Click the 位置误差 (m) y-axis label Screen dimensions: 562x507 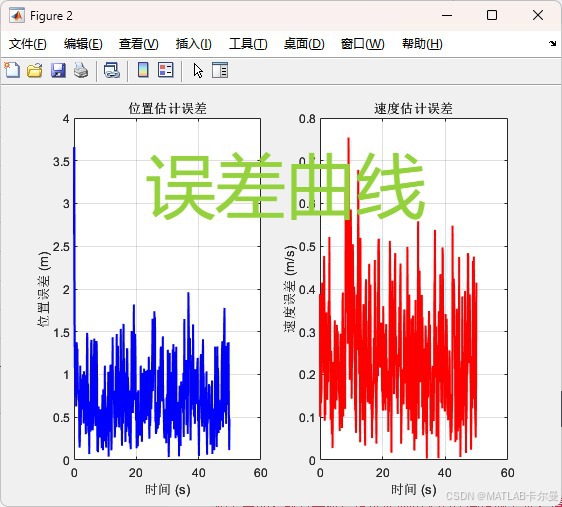tap(44, 289)
